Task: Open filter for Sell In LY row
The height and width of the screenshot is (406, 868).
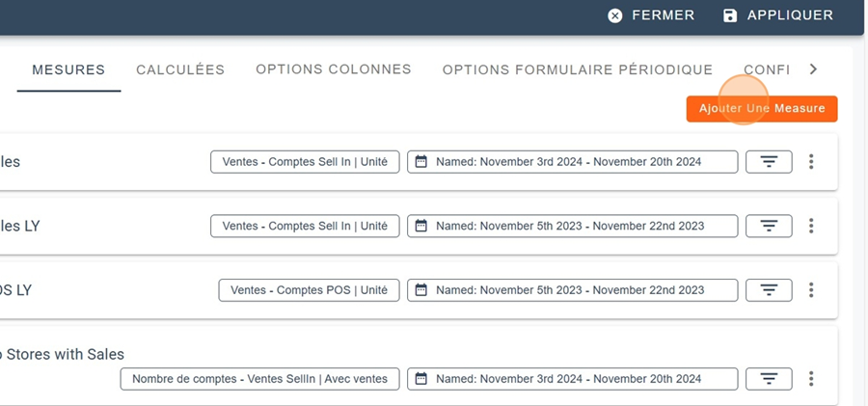Action: (x=769, y=227)
